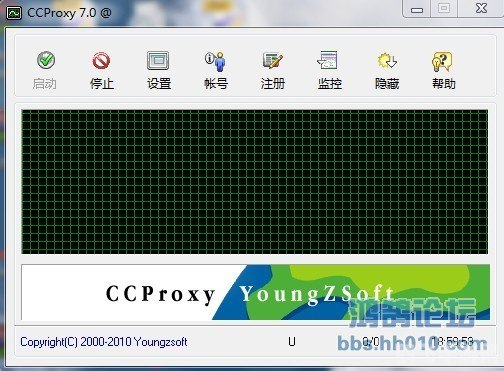Stop the proxy with the red 停止 icon

click(x=101, y=61)
